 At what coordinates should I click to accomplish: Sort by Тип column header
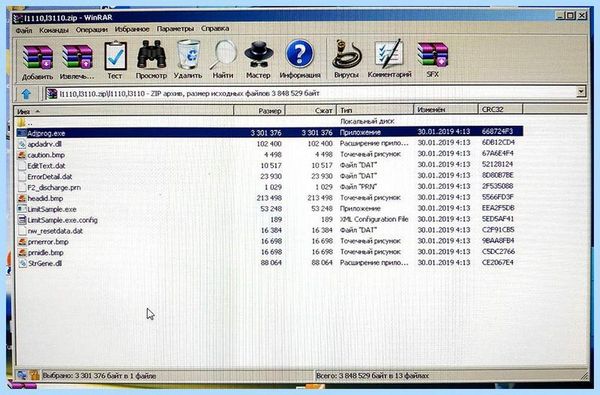click(375, 110)
